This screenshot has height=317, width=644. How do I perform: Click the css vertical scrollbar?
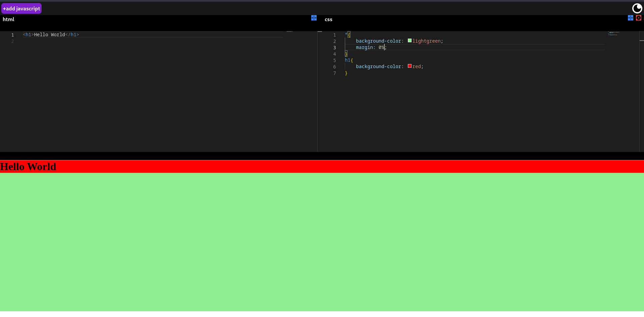(642, 92)
